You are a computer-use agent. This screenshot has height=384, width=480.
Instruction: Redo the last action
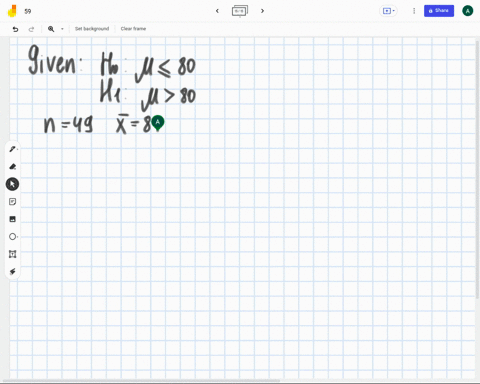coord(31,29)
